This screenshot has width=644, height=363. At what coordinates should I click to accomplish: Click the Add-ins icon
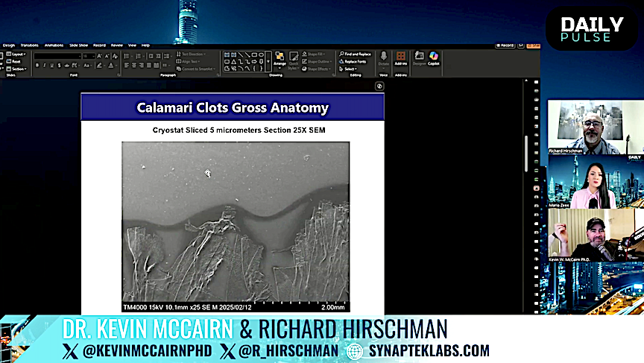tap(401, 57)
